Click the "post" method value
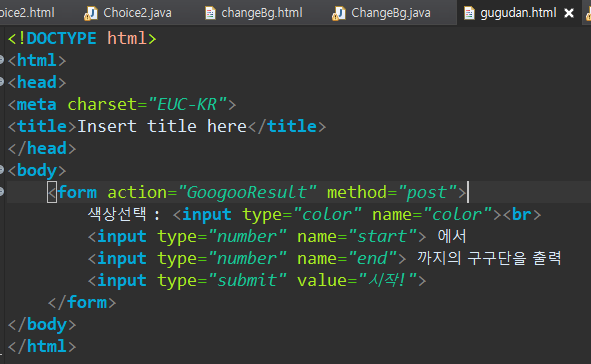 427,193
